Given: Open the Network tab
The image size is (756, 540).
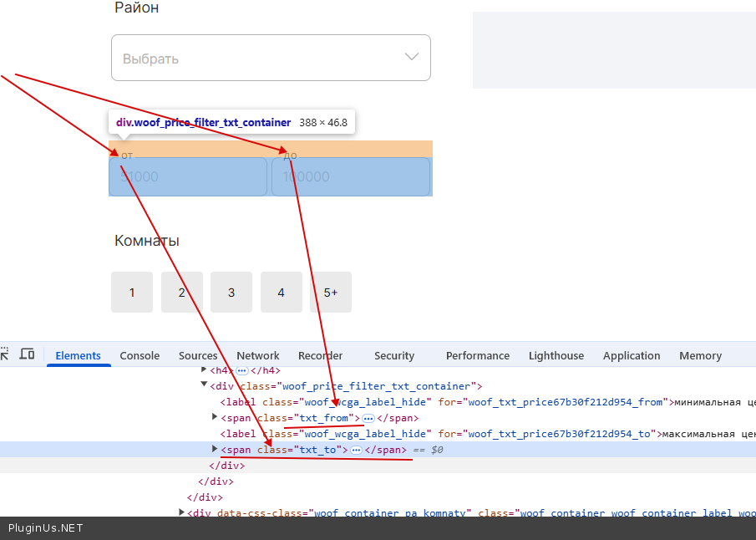Looking at the screenshot, I should point(257,355).
